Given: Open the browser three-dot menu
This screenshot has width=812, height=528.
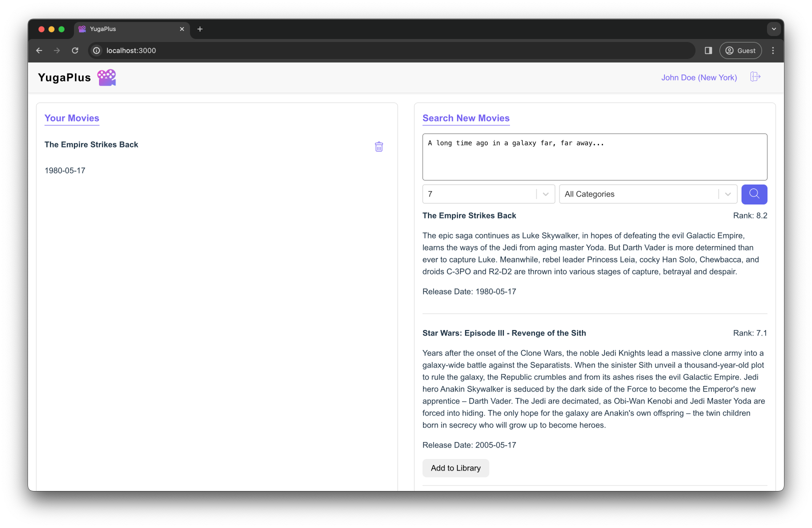Looking at the screenshot, I should pyautogui.click(x=772, y=50).
